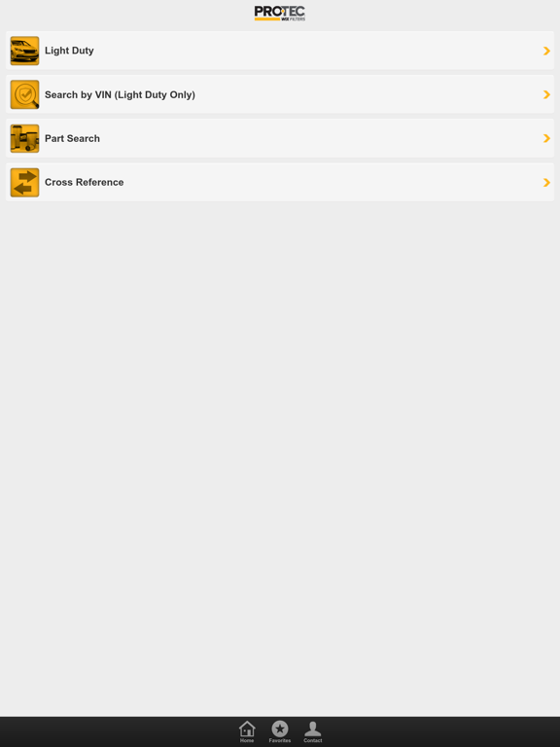Tap the Part Search filters icon
Viewport: 560px width, 747px height.
[x=24, y=138]
